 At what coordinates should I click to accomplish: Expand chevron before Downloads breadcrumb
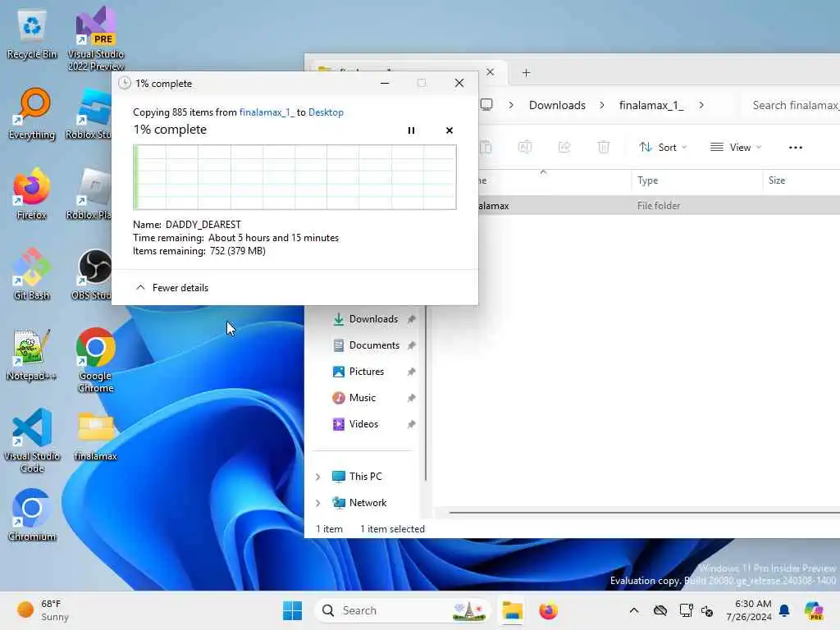click(x=510, y=105)
